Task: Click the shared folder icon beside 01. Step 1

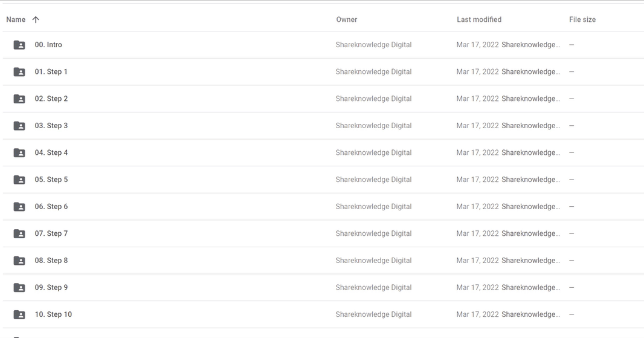Action: point(19,72)
